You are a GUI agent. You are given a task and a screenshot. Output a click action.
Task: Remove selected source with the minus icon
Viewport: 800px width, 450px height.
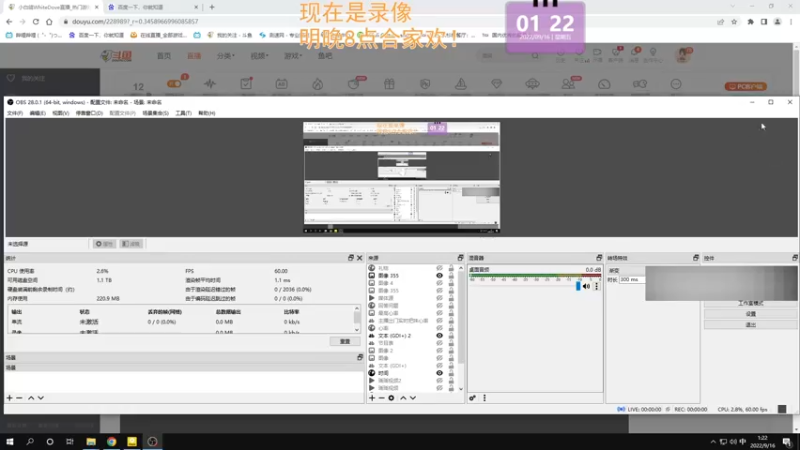381,398
